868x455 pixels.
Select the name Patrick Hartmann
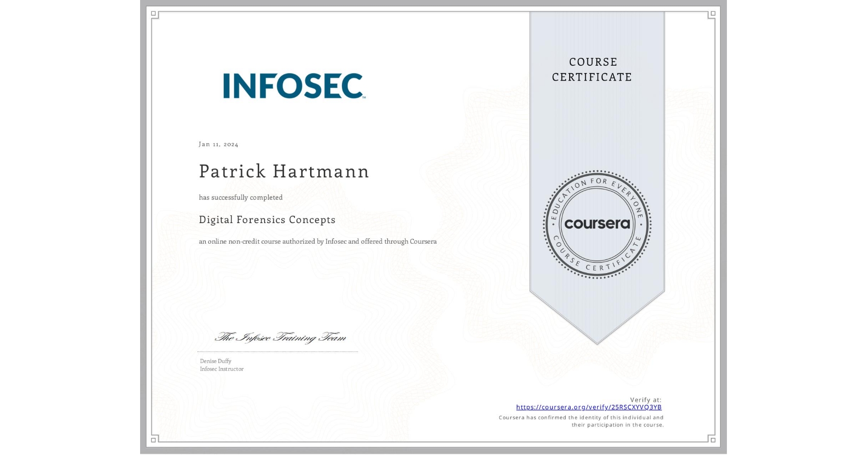click(x=284, y=172)
